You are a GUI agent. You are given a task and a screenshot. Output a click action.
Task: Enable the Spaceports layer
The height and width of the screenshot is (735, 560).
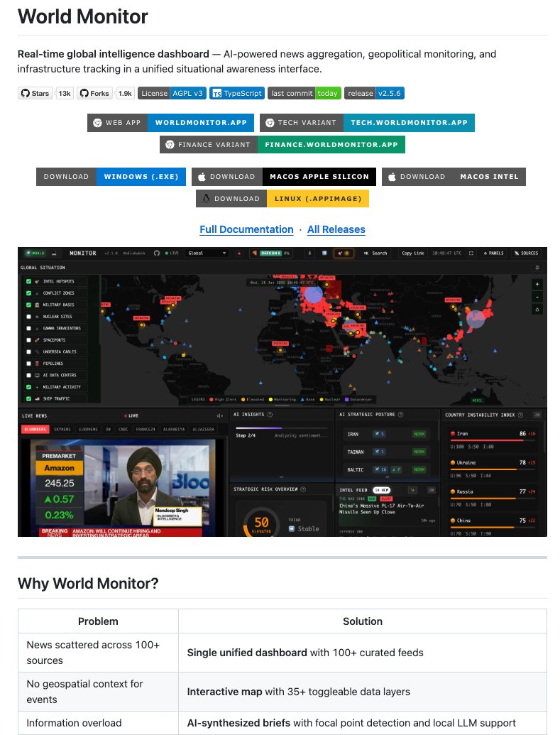pos(28,340)
